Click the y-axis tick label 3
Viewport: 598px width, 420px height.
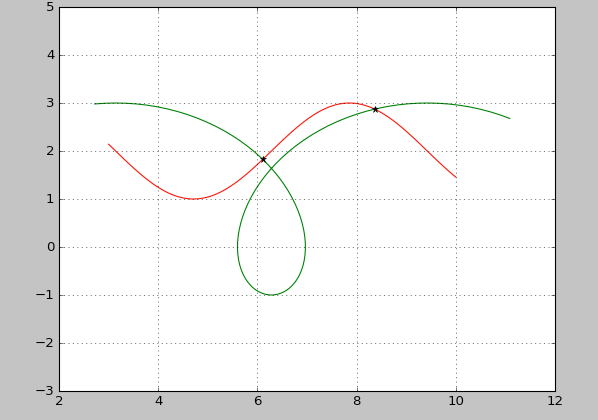[51, 103]
